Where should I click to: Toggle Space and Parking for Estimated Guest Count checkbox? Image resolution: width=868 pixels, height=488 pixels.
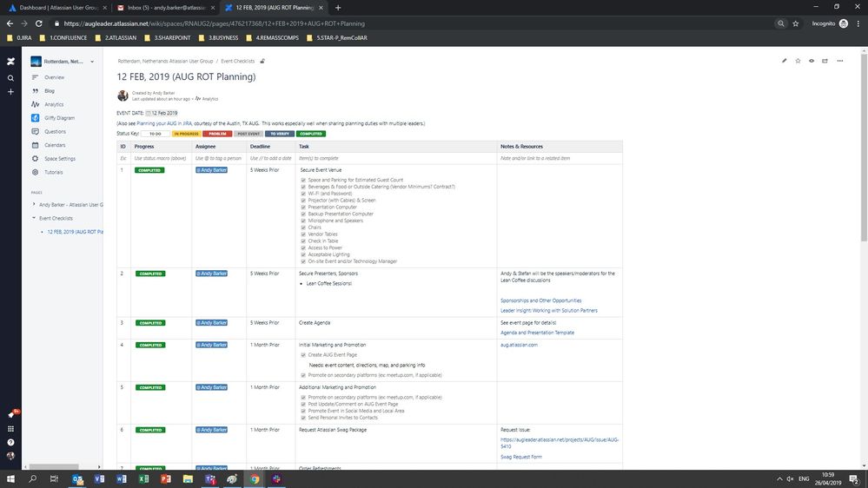(303, 181)
